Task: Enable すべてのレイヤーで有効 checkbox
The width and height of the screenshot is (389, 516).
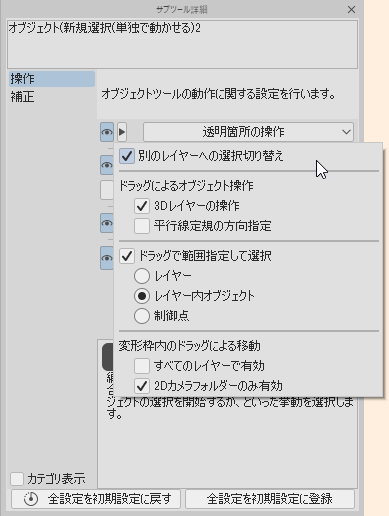Action: click(142, 366)
